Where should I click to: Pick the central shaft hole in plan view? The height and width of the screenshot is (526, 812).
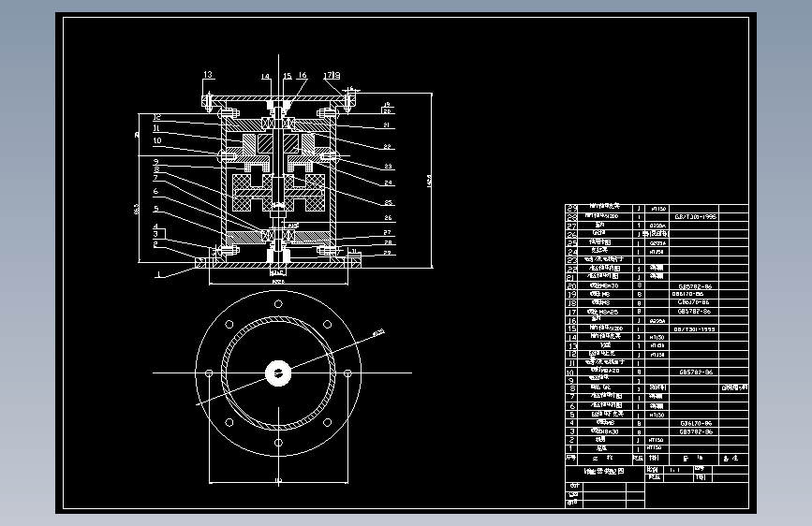(278, 373)
